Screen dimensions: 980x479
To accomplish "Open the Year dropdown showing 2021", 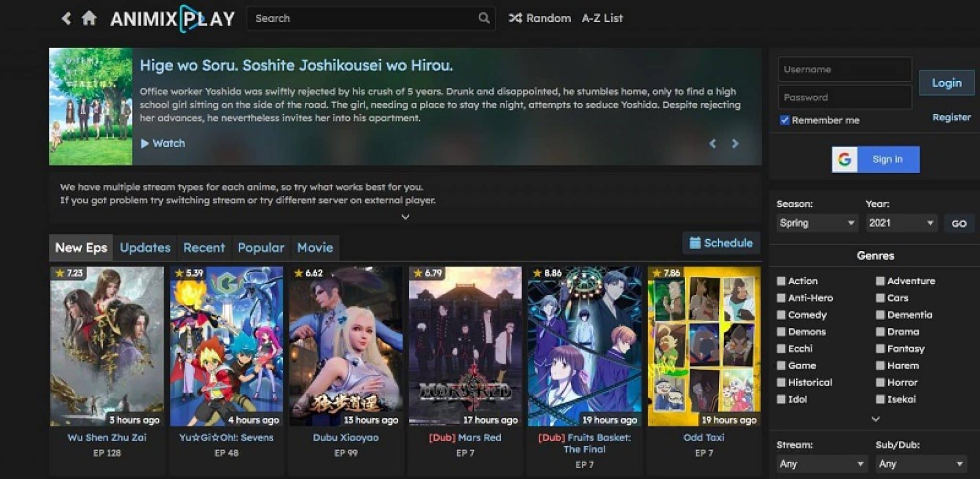I will pyautogui.click(x=902, y=223).
